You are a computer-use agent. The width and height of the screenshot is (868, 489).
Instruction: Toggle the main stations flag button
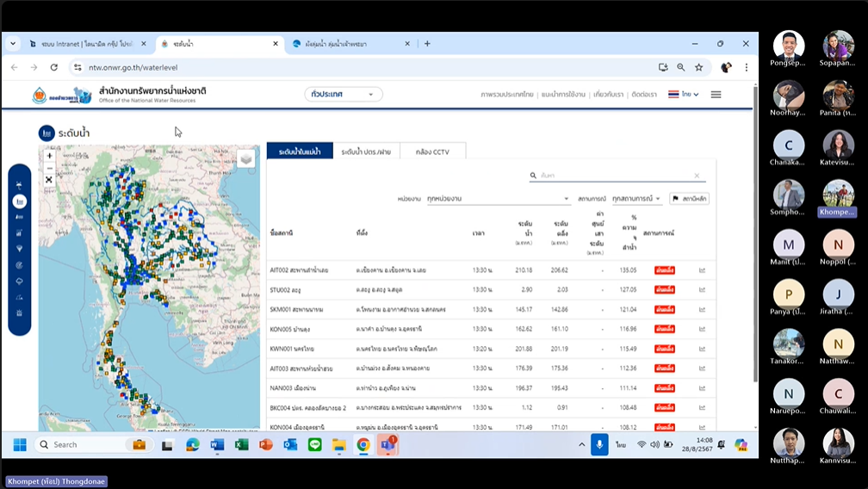(689, 199)
